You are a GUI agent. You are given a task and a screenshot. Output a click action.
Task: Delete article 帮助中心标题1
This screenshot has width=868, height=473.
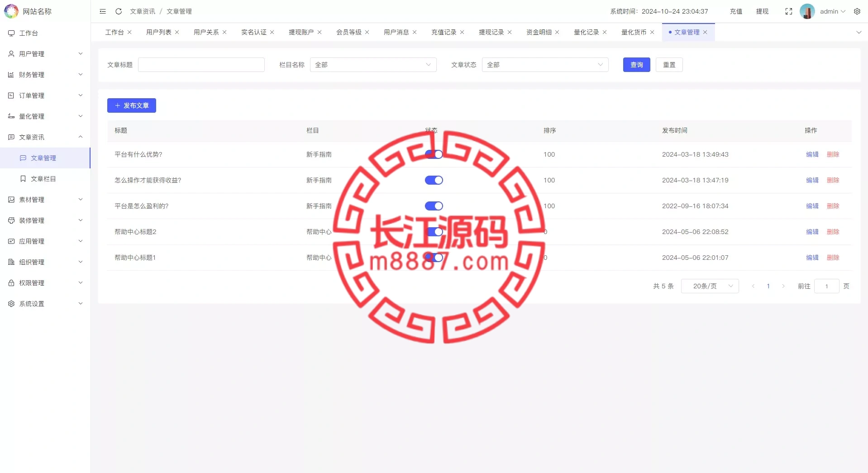[x=833, y=258]
